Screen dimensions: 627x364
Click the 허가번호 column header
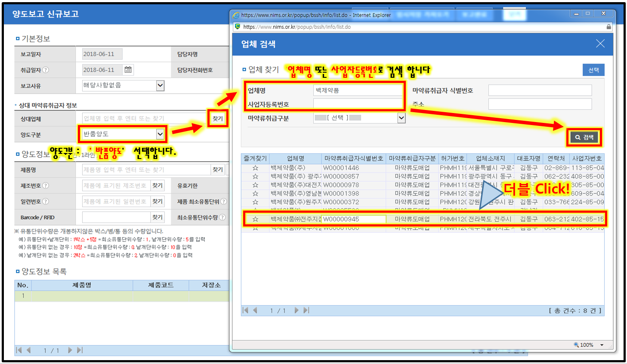click(452, 159)
